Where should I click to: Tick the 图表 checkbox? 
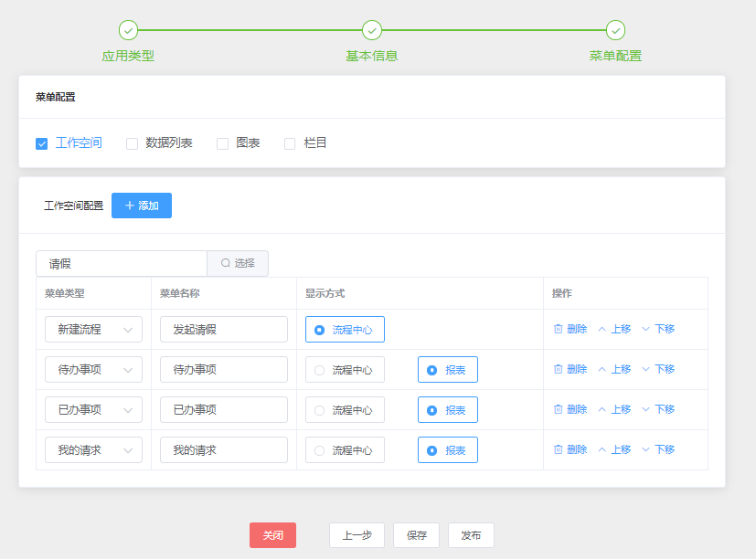(222, 143)
